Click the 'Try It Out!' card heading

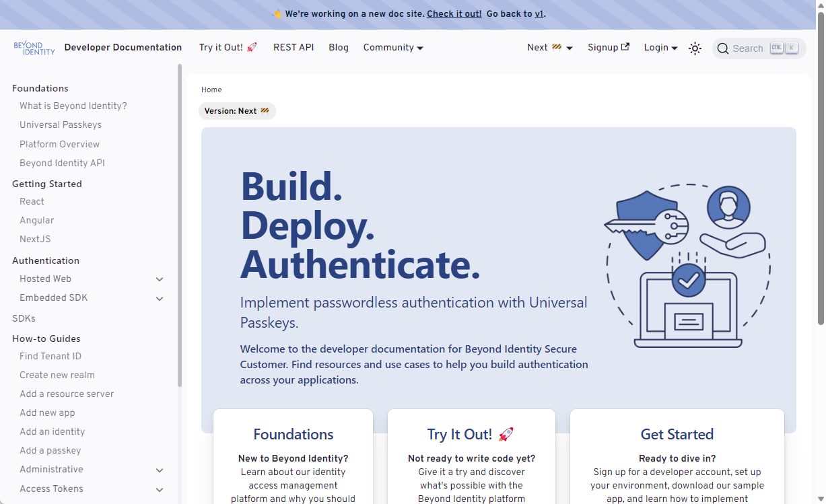[471, 434]
